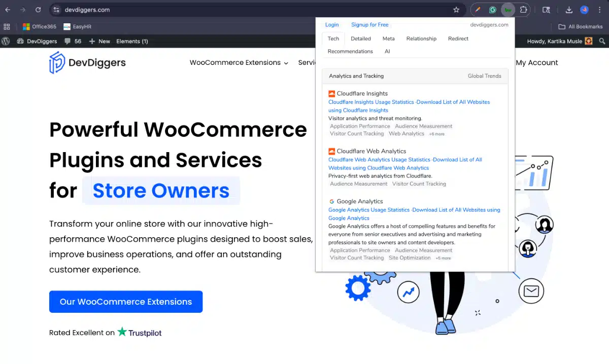
Task: Click the Trustpilot logo
Action: [x=140, y=333]
